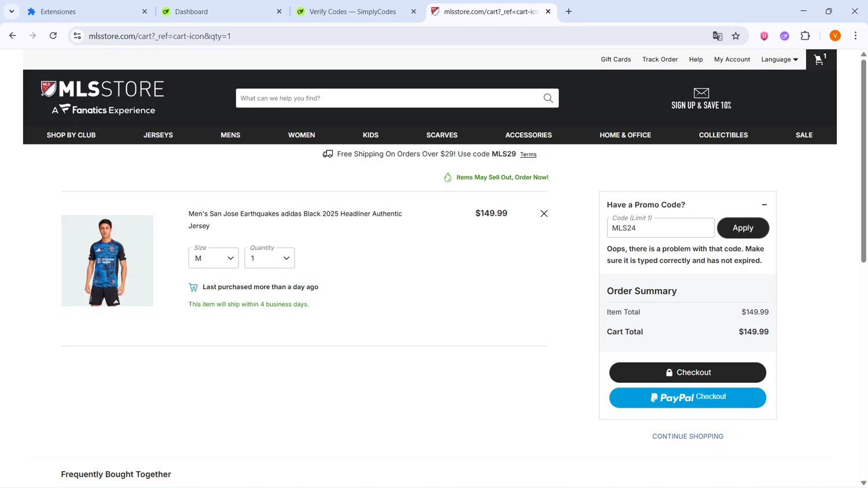Click Continue Shopping

(x=687, y=437)
